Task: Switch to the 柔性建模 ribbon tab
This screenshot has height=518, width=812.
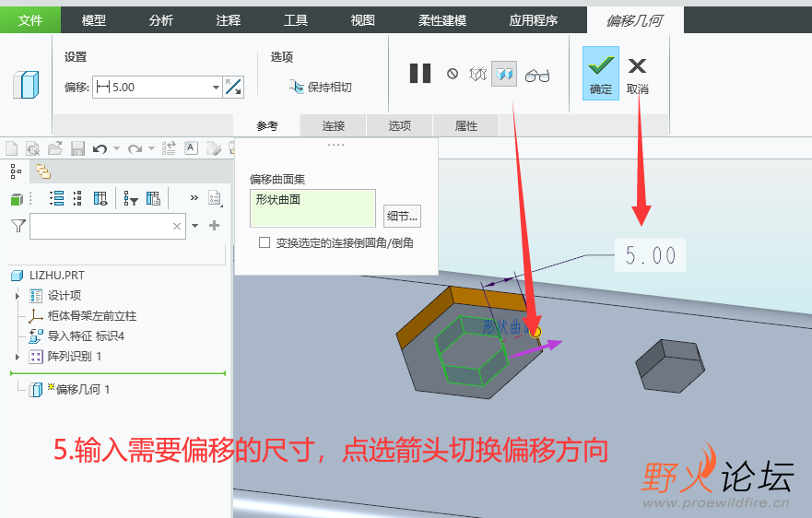Action: click(442, 20)
